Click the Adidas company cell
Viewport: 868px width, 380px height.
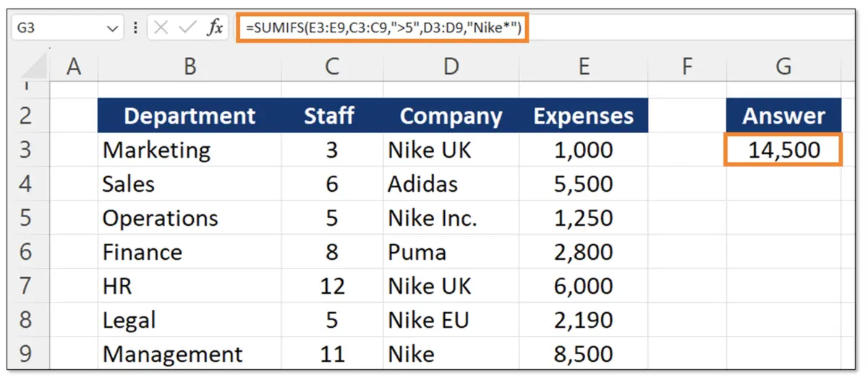pos(451,184)
